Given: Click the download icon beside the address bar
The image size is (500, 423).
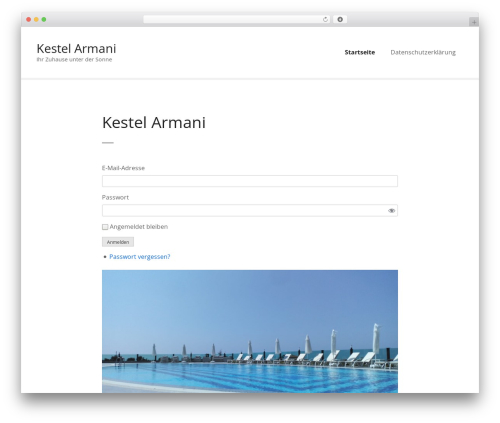Looking at the screenshot, I should (340, 19).
